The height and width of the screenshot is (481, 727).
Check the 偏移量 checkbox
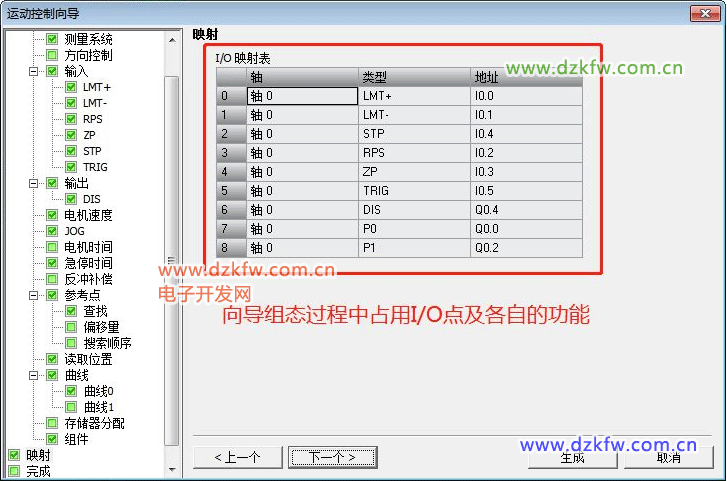pyautogui.click(x=71, y=327)
